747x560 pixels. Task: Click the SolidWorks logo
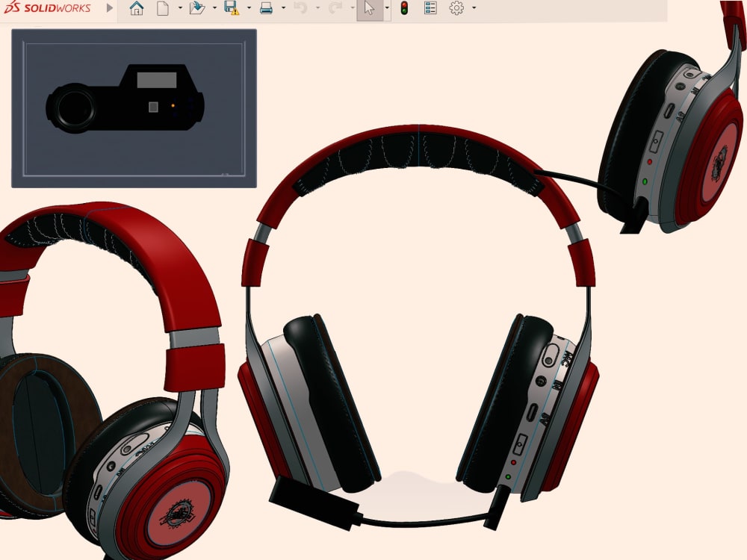click(46, 7)
